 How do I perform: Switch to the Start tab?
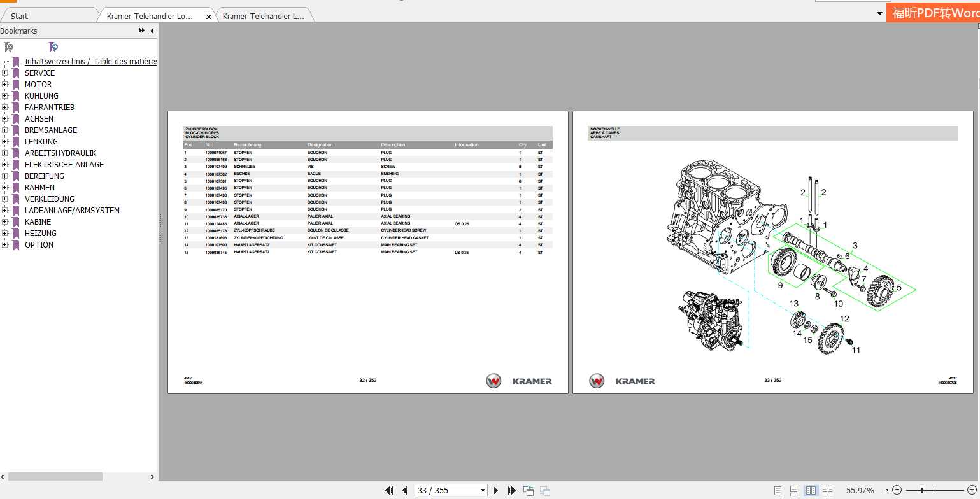coord(20,16)
